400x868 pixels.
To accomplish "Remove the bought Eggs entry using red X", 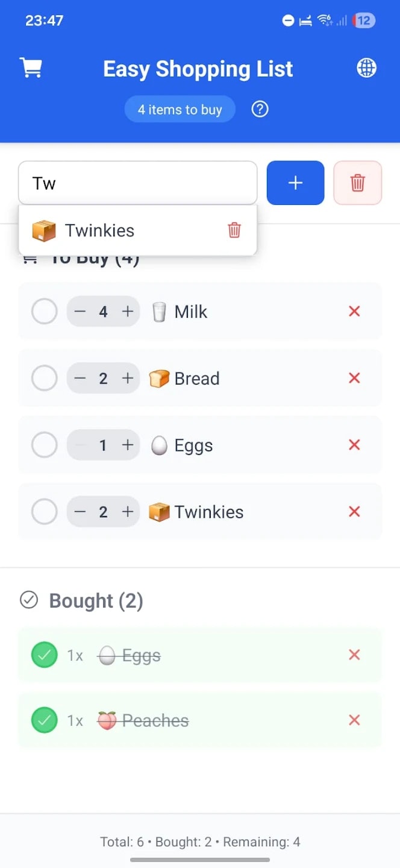I will click(x=354, y=655).
